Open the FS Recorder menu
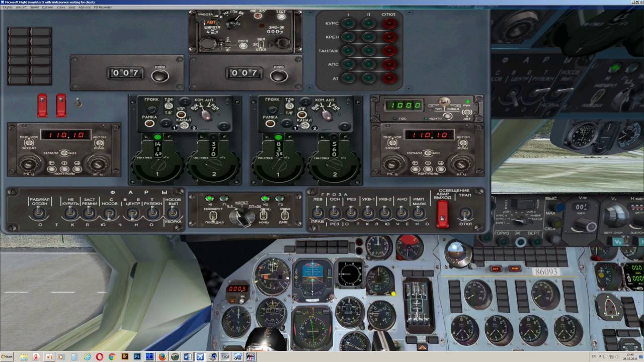This screenshot has width=644, height=362. click(x=103, y=7)
